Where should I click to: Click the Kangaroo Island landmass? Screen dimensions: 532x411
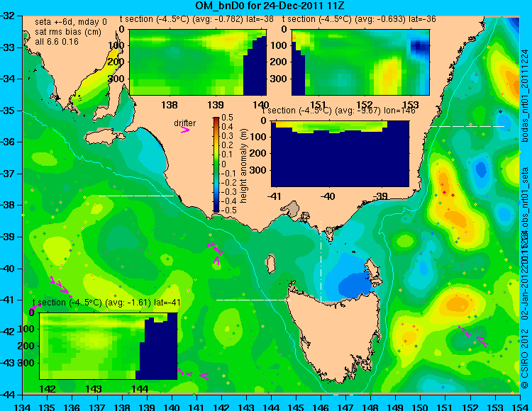pyautogui.click(x=104, y=137)
